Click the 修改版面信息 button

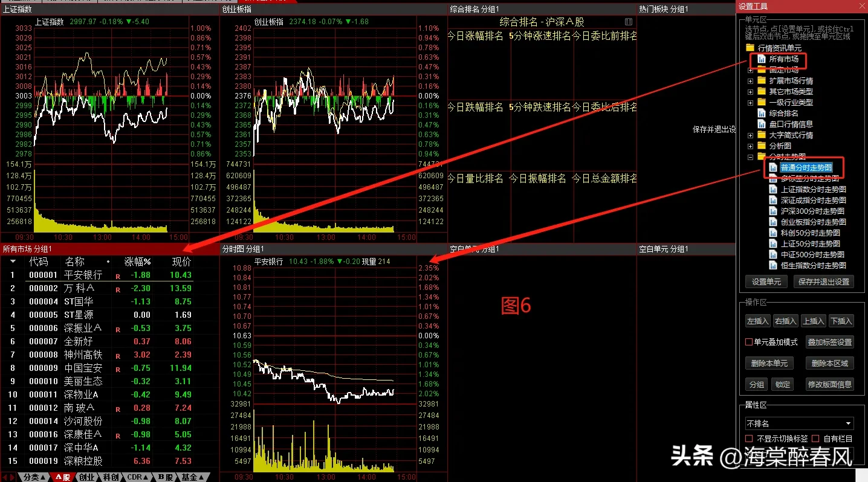pyautogui.click(x=829, y=384)
